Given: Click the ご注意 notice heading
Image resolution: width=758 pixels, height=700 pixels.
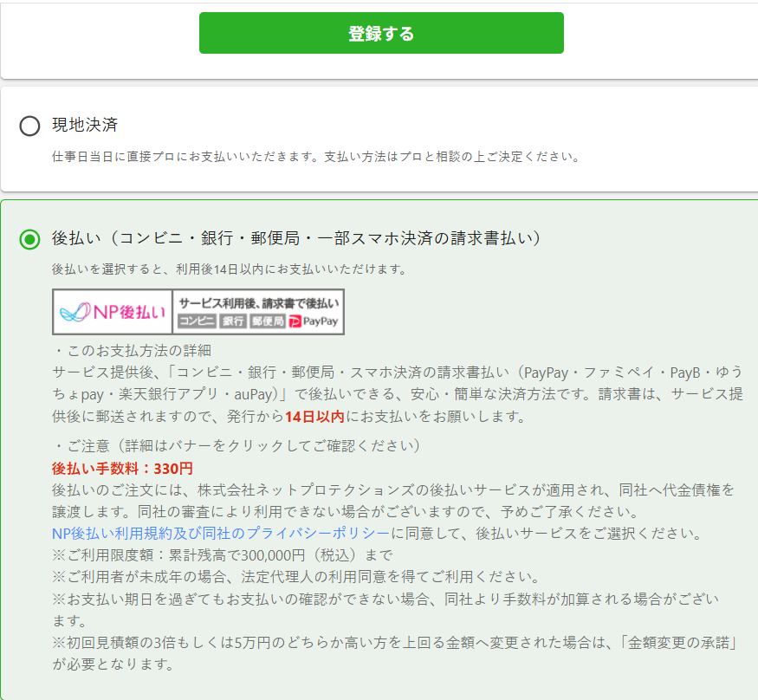Looking at the screenshot, I should 236,446.
